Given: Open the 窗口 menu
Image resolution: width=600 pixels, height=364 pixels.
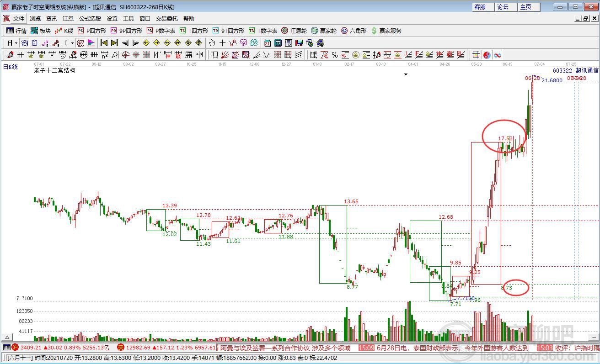Looking at the screenshot, I should point(145,19).
